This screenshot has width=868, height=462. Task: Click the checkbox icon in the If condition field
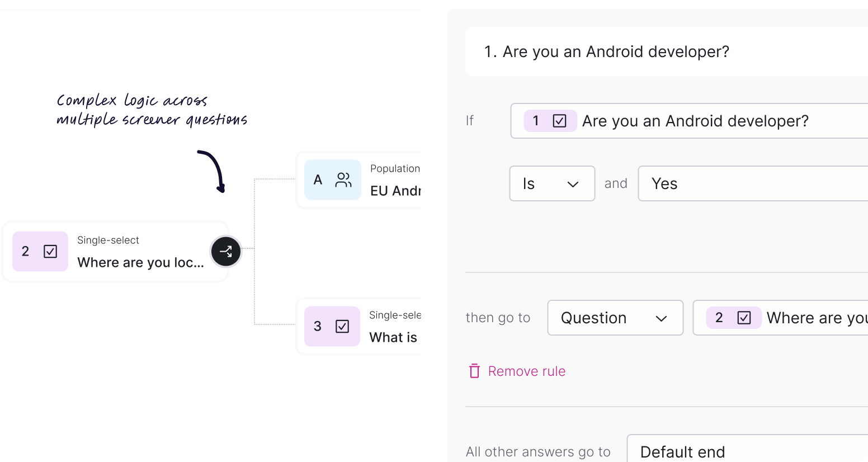point(559,121)
